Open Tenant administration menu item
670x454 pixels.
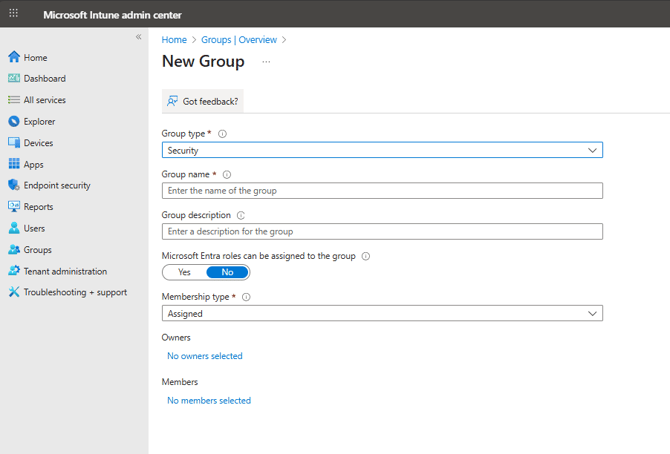(x=65, y=272)
